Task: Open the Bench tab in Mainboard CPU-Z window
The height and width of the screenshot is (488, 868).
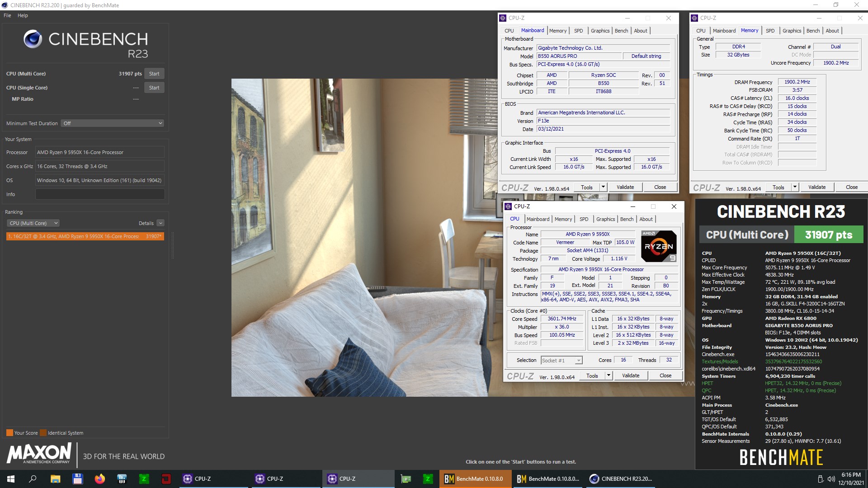Action: (x=621, y=31)
